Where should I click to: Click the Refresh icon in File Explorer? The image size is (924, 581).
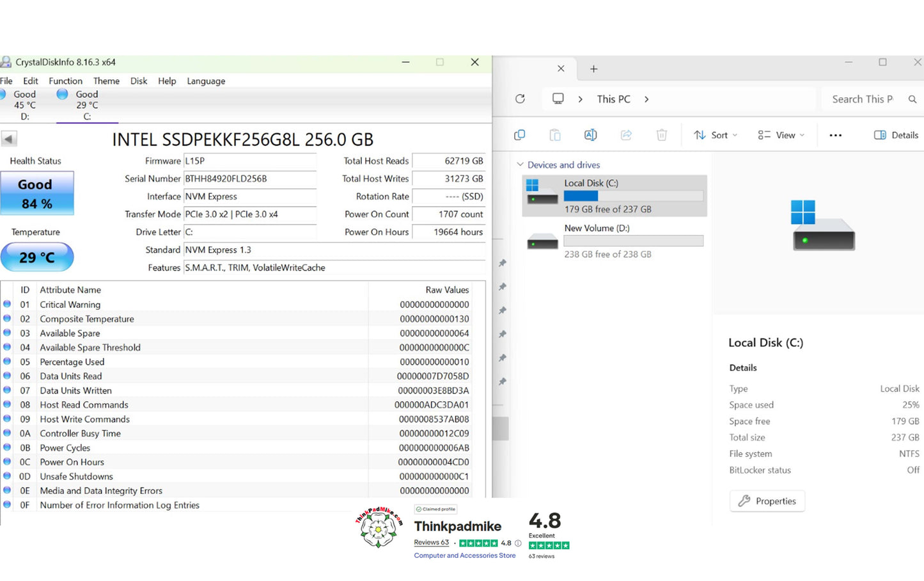click(x=520, y=99)
